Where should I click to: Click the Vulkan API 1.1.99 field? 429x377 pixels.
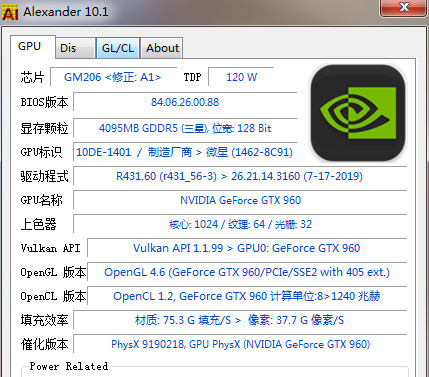coord(247,248)
